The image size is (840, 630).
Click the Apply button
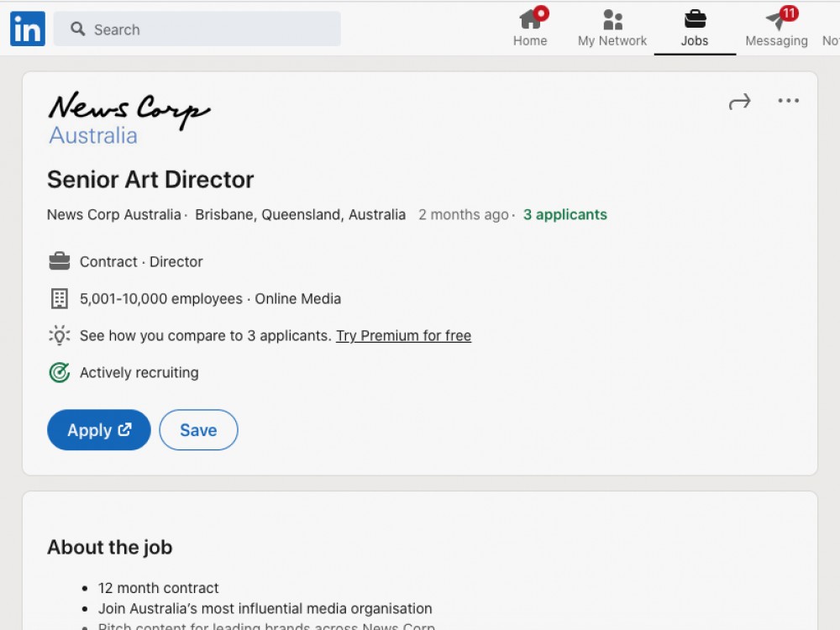click(99, 429)
